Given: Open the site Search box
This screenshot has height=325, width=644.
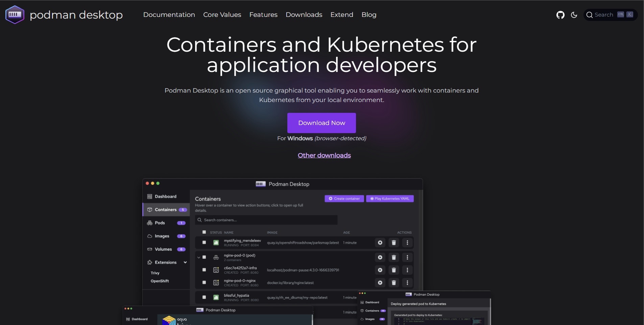Looking at the screenshot, I should (x=611, y=15).
